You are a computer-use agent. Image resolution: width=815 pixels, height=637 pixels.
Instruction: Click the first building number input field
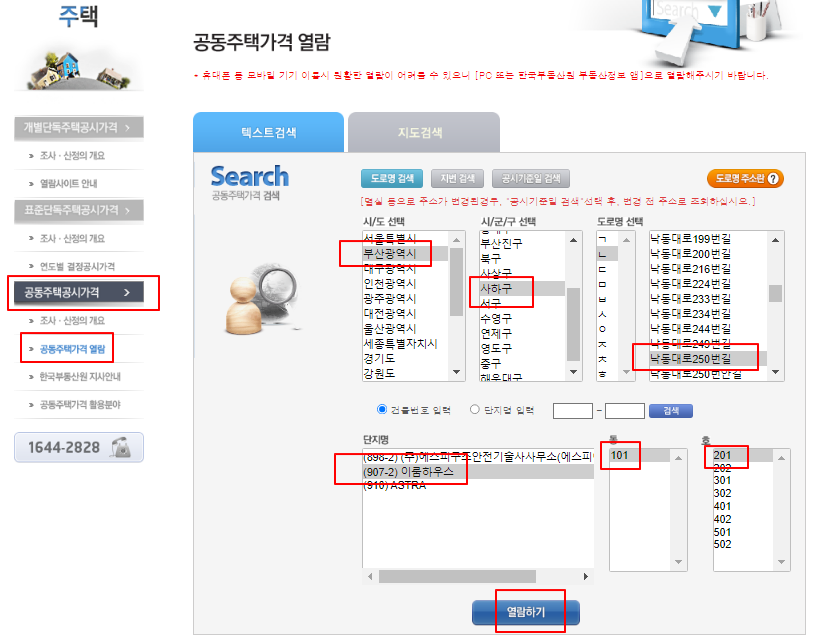(573, 410)
